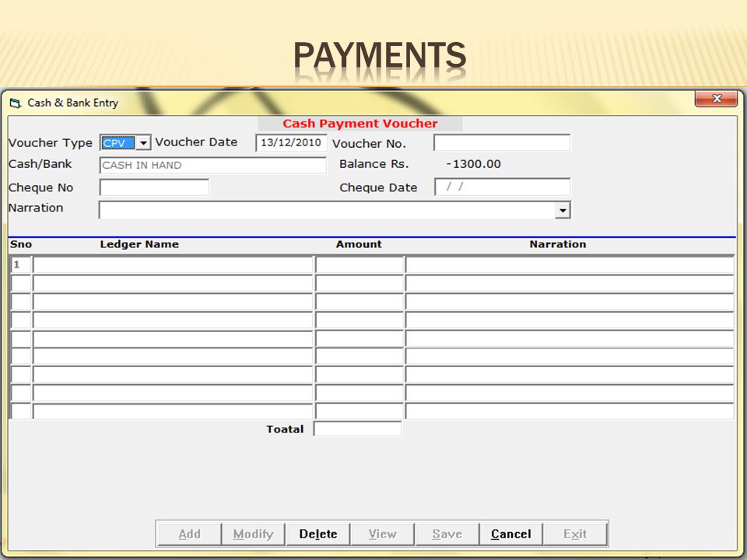
Task: Click the Cheque Date field
Action: tap(502, 187)
